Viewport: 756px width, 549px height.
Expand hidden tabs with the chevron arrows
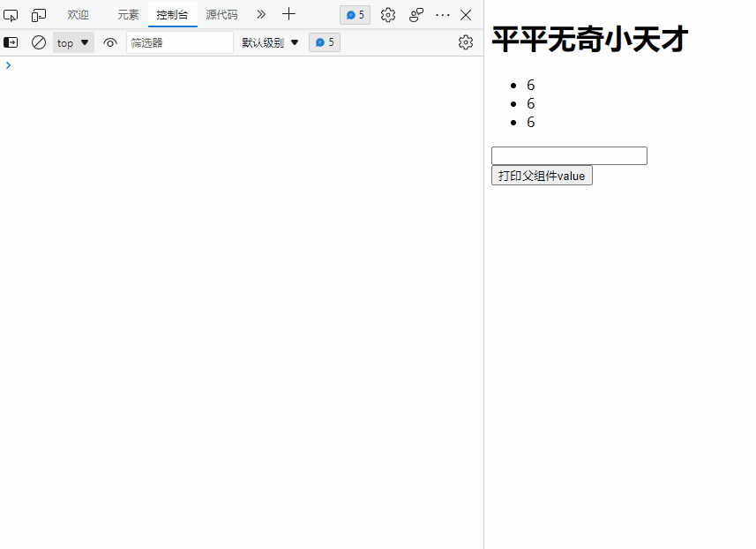click(x=260, y=14)
